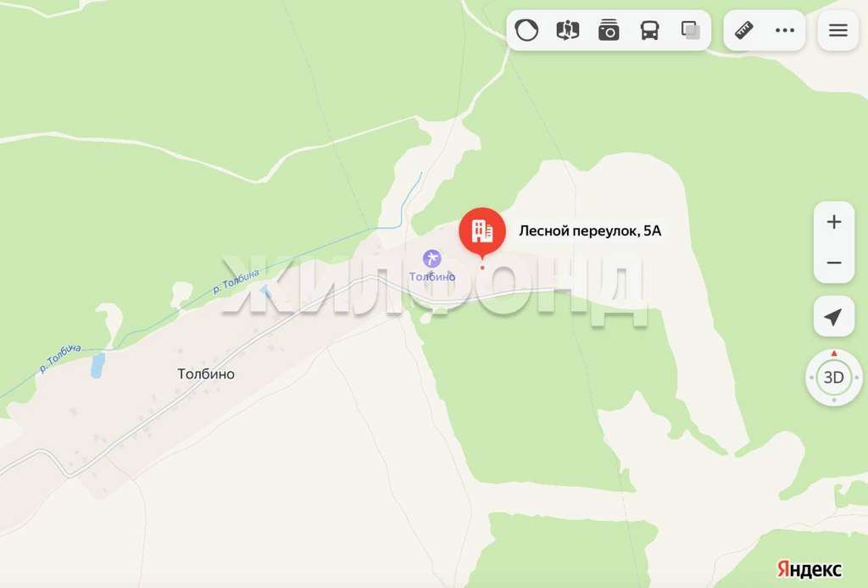
Task: Zoom out with the minus button
Action: coord(834,263)
